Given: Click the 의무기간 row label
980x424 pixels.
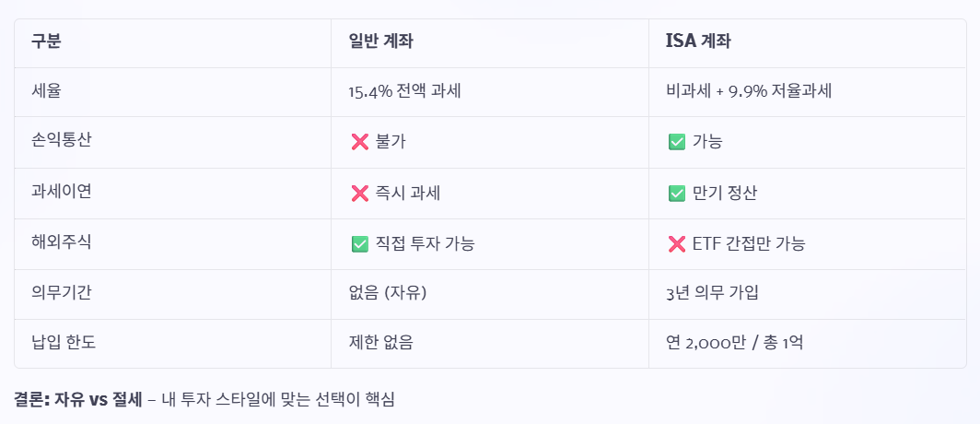Looking at the screenshot, I should point(61,293).
